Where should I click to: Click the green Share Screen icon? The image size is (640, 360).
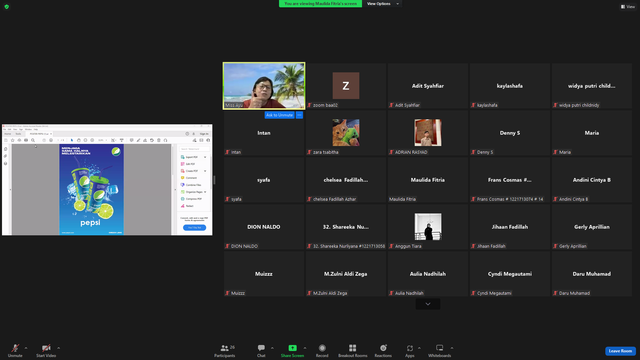click(293, 348)
